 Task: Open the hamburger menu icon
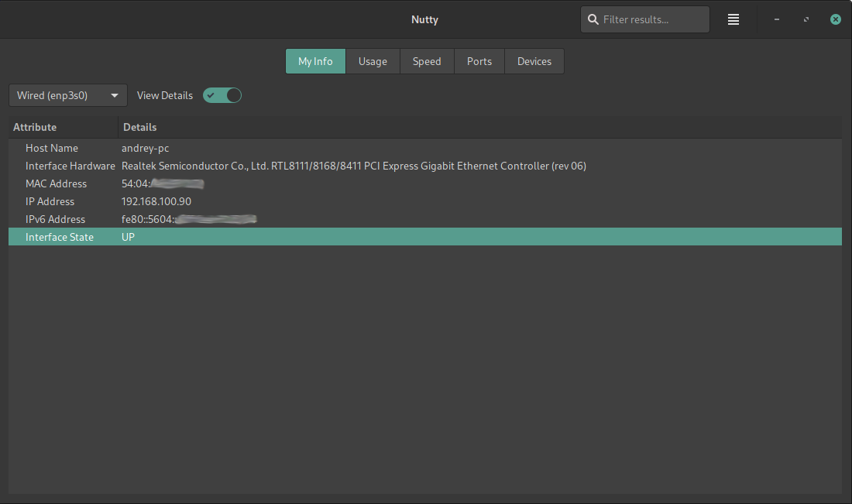733,19
